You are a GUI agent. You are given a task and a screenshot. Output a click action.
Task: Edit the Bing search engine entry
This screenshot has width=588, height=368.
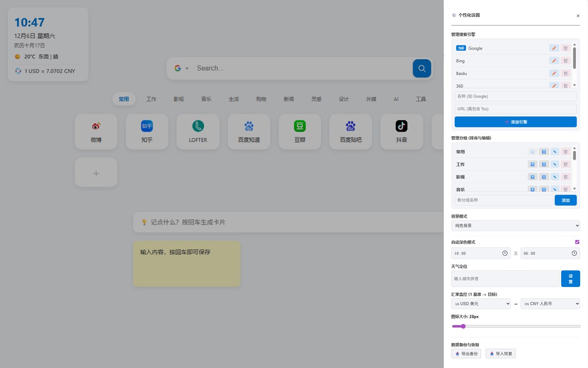pyautogui.click(x=554, y=61)
